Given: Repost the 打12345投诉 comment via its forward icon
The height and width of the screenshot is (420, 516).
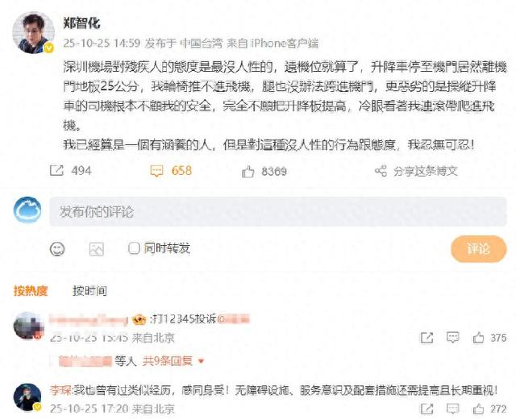Looking at the screenshot, I should pos(427,338).
